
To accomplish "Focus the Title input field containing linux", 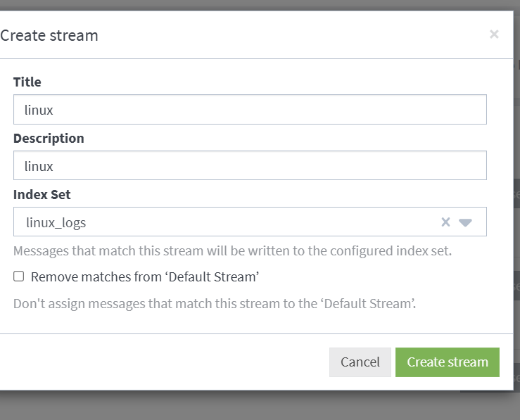I will tap(250, 109).
